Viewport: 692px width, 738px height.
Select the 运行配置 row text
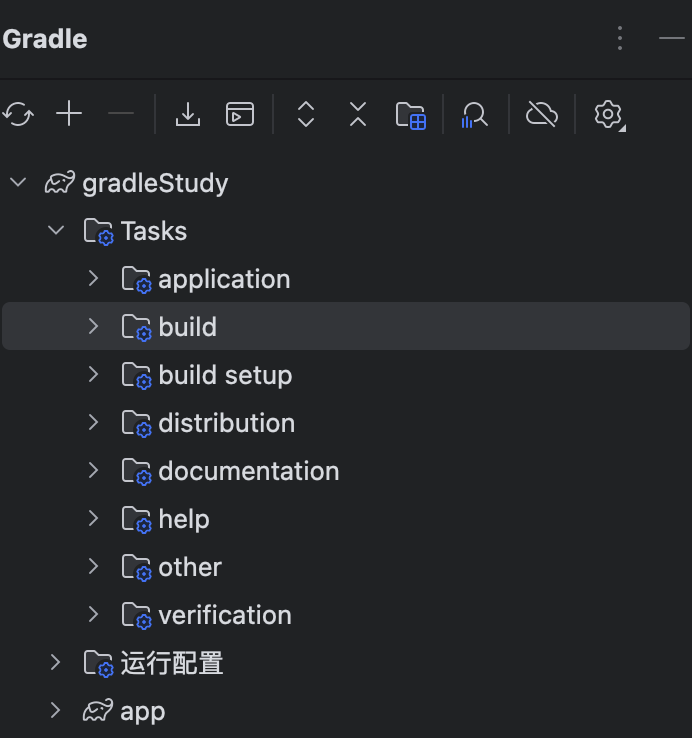(x=172, y=663)
